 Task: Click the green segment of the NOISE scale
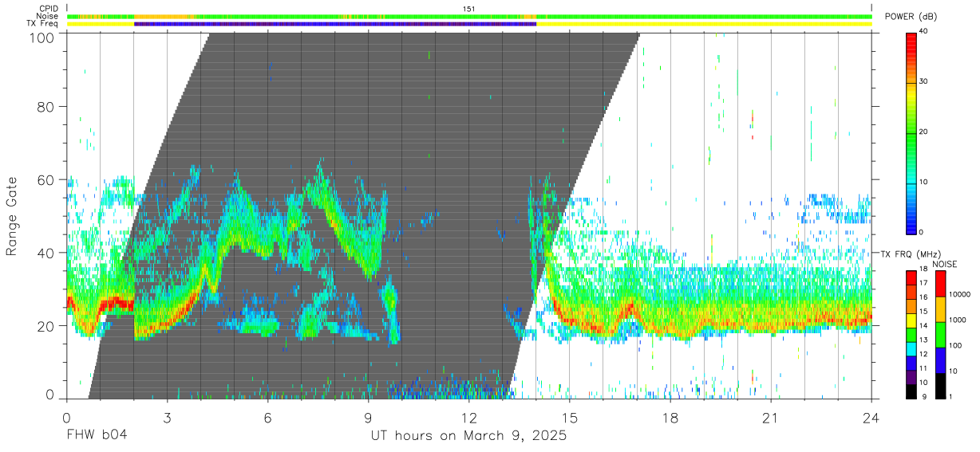pyautogui.click(x=941, y=334)
